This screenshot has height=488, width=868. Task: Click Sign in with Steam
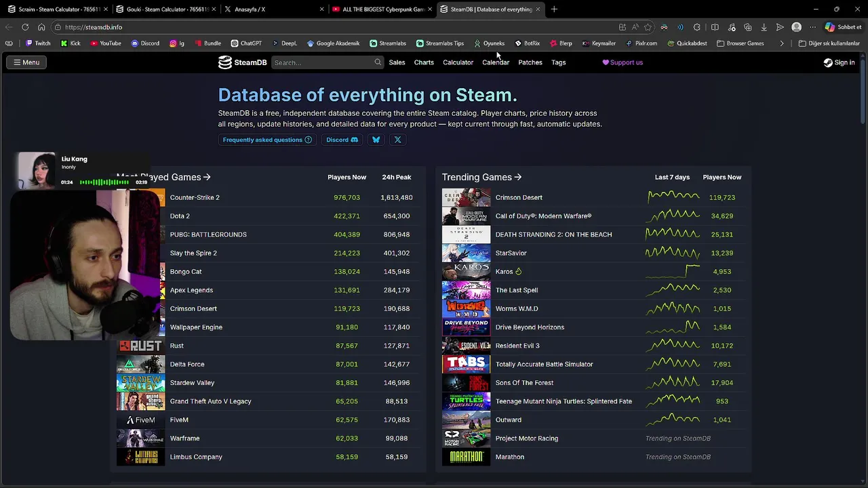coord(840,62)
